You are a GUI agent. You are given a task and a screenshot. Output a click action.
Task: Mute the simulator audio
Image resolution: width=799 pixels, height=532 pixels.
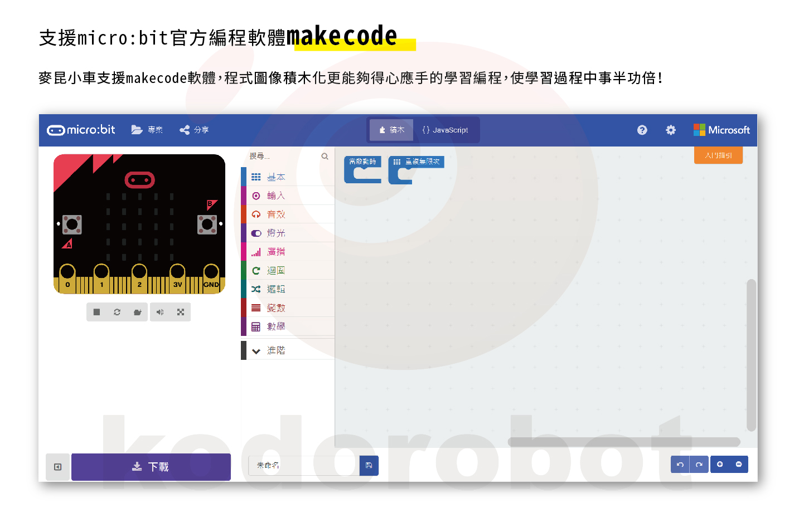(160, 312)
